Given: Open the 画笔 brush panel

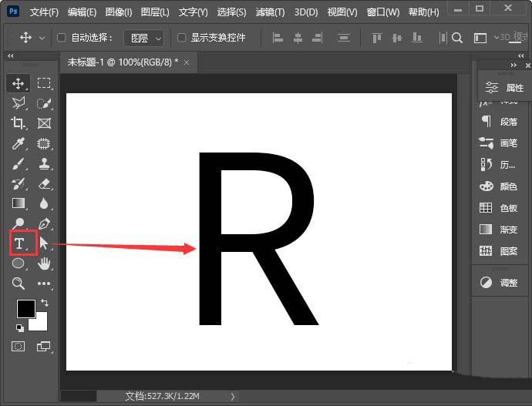Looking at the screenshot, I should (x=500, y=143).
